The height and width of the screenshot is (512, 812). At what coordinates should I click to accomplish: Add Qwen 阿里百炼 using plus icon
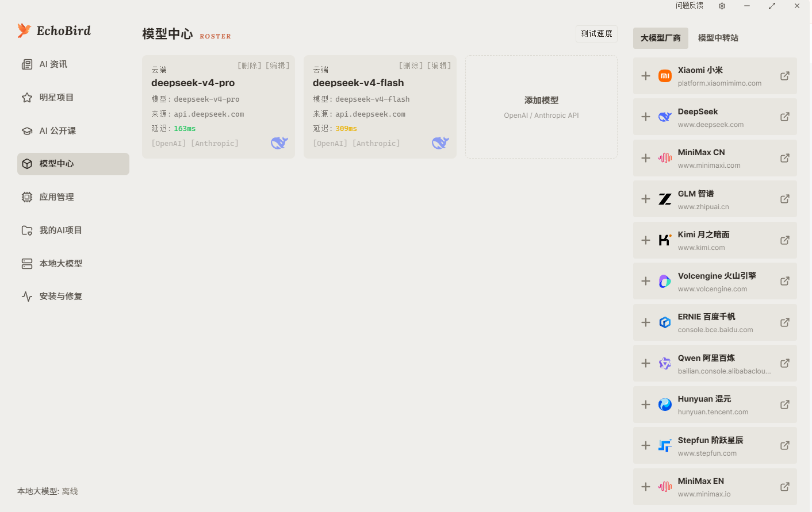coord(646,363)
